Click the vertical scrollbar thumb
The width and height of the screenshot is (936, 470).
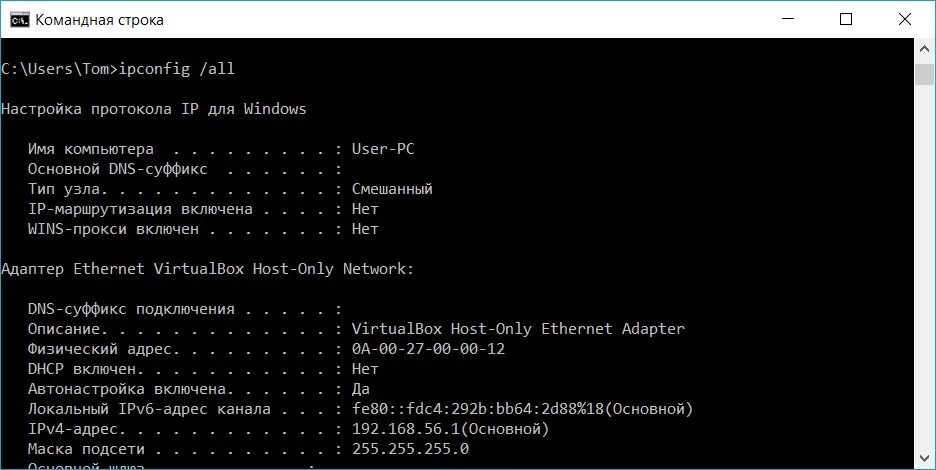click(925, 75)
